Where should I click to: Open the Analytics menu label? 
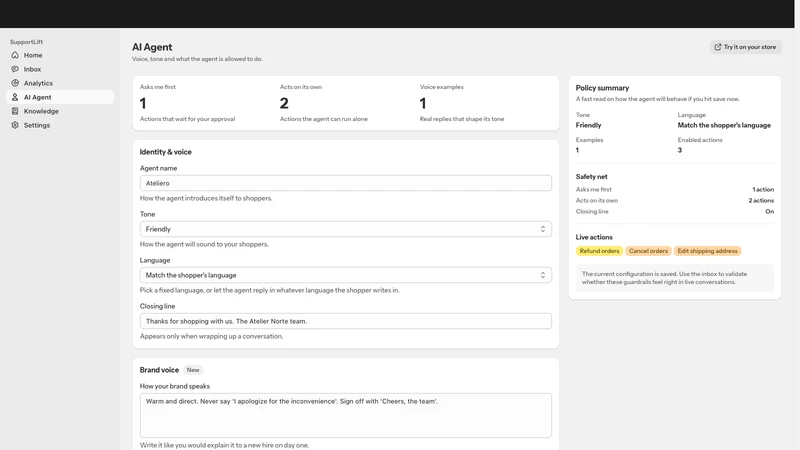[38, 83]
